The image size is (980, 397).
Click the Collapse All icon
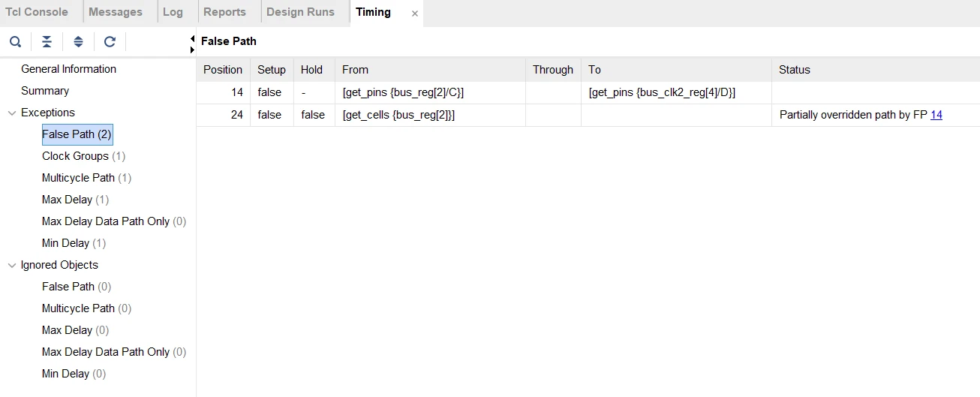[x=47, y=42]
